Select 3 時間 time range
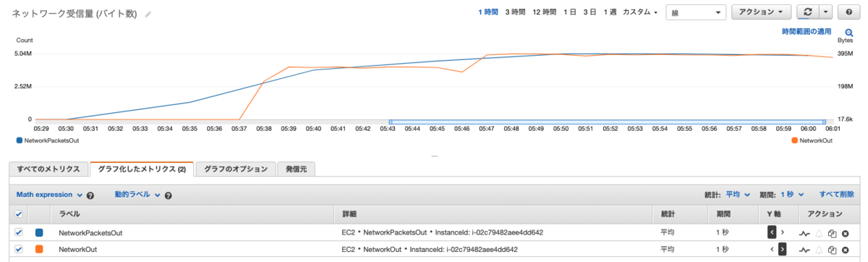The image size is (868, 262). pyautogui.click(x=515, y=12)
